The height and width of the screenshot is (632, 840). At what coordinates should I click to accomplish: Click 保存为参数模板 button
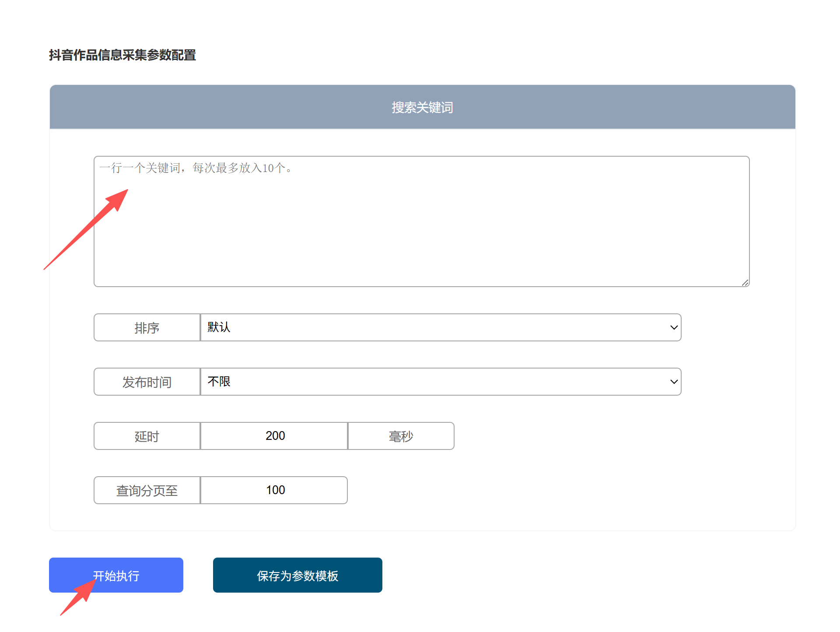point(297,575)
